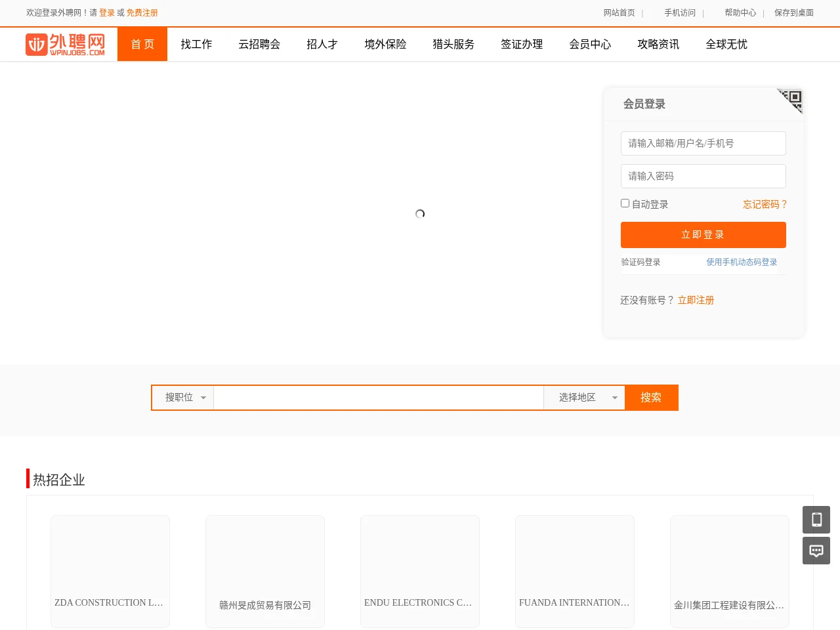840x630 pixels.
Task: Enable the 自动登录 checkbox
Action: [x=625, y=203]
